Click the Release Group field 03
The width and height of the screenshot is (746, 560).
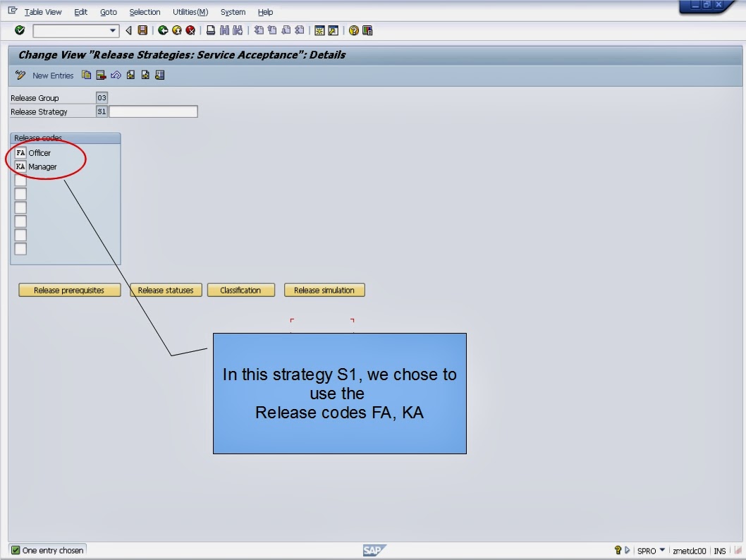[102, 98]
